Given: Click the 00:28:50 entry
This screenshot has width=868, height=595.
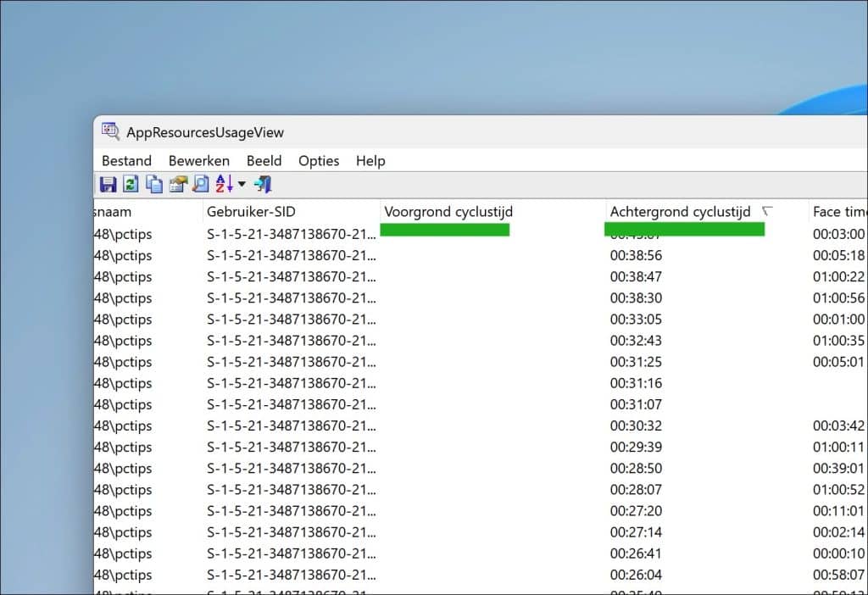Looking at the screenshot, I should coord(636,468).
